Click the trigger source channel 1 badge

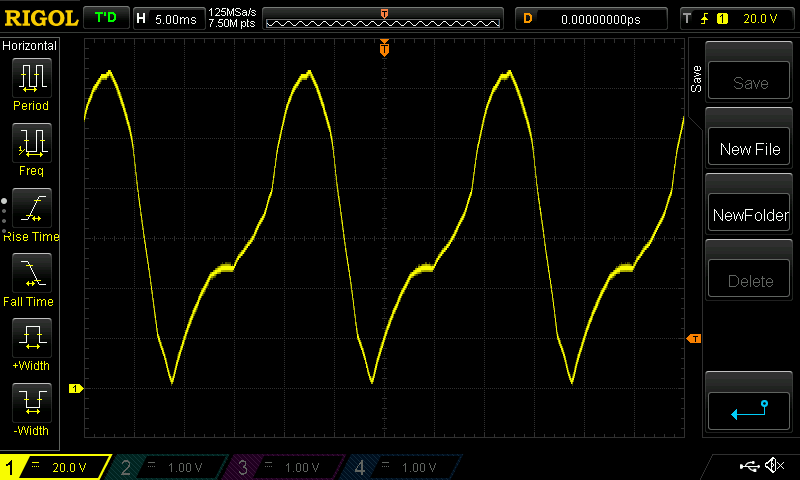(722, 19)
